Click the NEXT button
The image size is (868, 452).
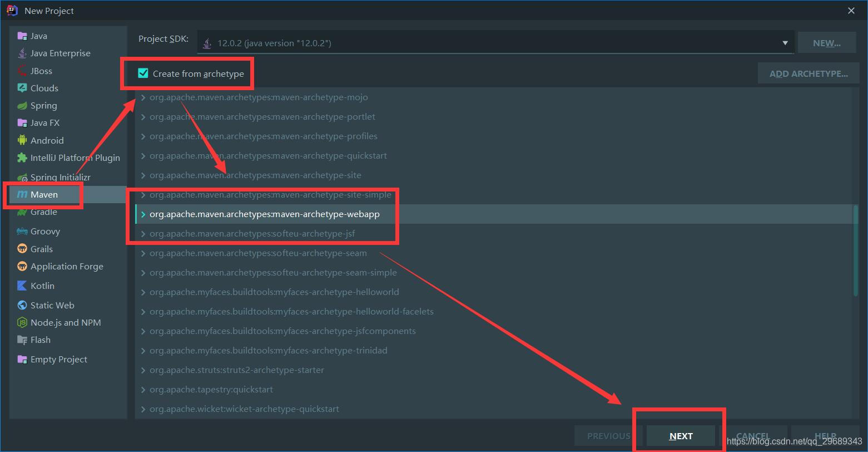tap(681, 436)
